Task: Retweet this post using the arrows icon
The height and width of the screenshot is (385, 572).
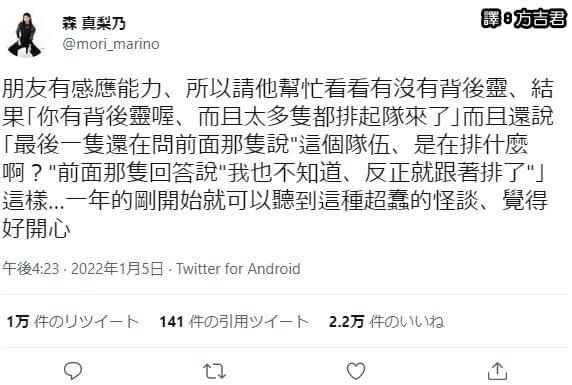Action: pos(214,371)
